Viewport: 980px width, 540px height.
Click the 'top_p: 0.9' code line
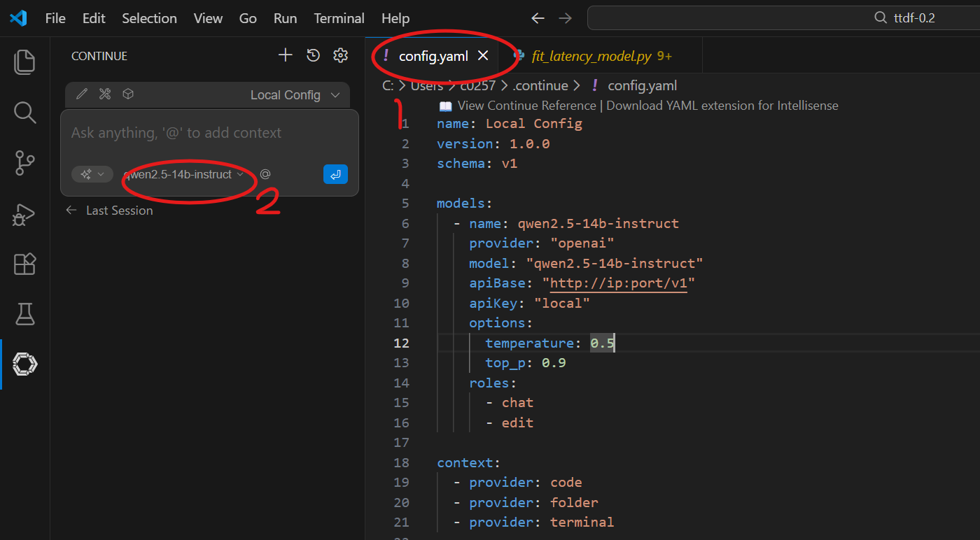[526, 363]
